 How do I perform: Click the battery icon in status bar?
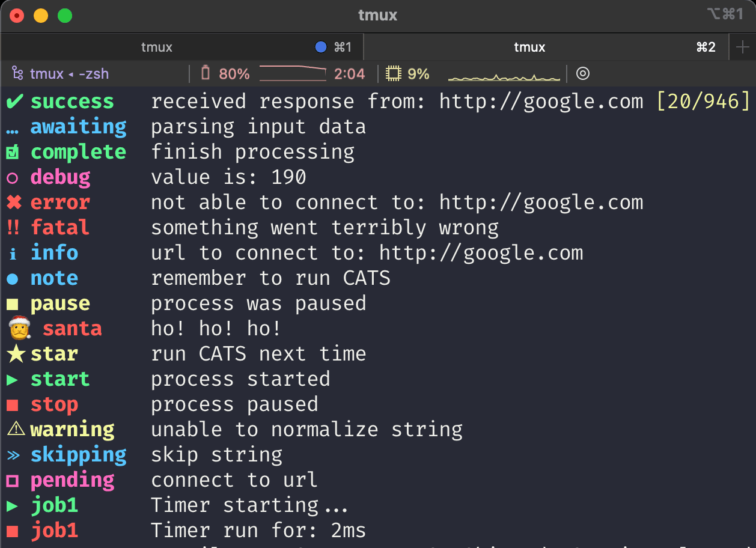(x=206, y=73)
